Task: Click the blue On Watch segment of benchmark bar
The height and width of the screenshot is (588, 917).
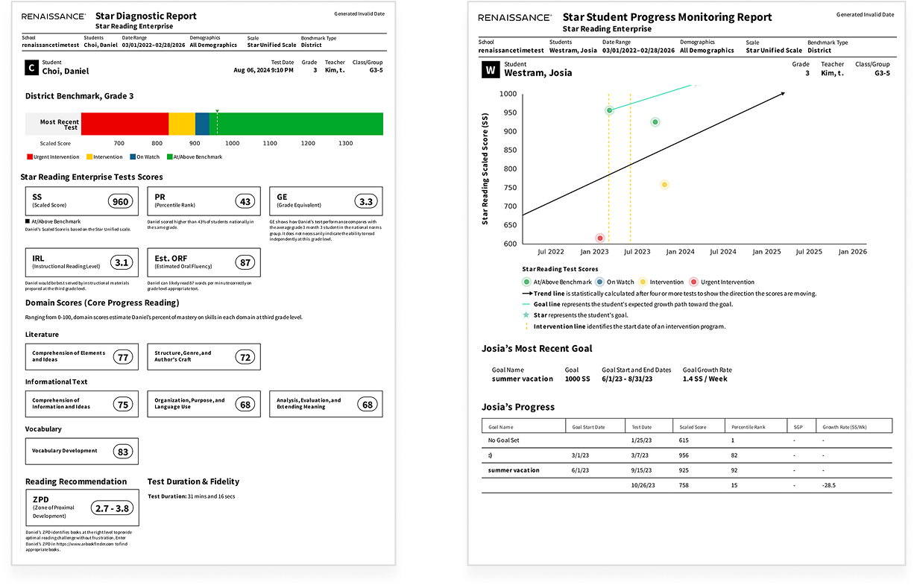Action: tap(202, 124)
